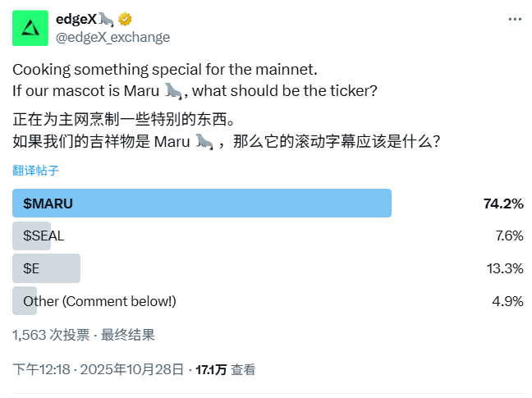Image resolution: width=532 pixels, height=398 pixels.
Task: Select the $MARU poll result bar
Action: (201, 204)
